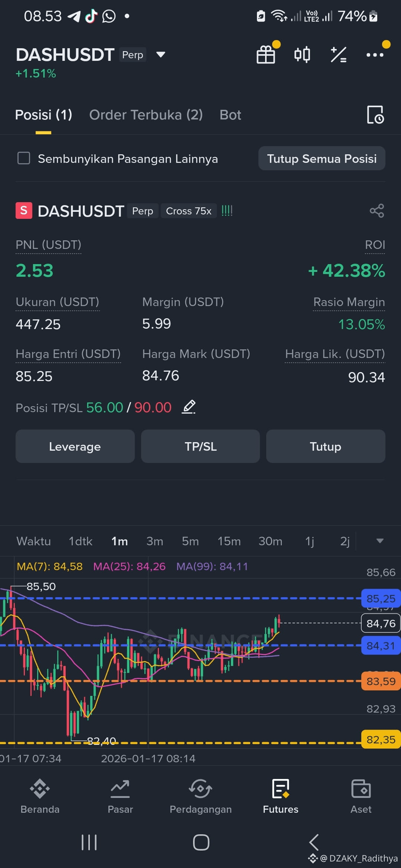Tap the Perp tag beside DASHUSDT header
The width and height of the screenshot is (401, 868).
133,55
